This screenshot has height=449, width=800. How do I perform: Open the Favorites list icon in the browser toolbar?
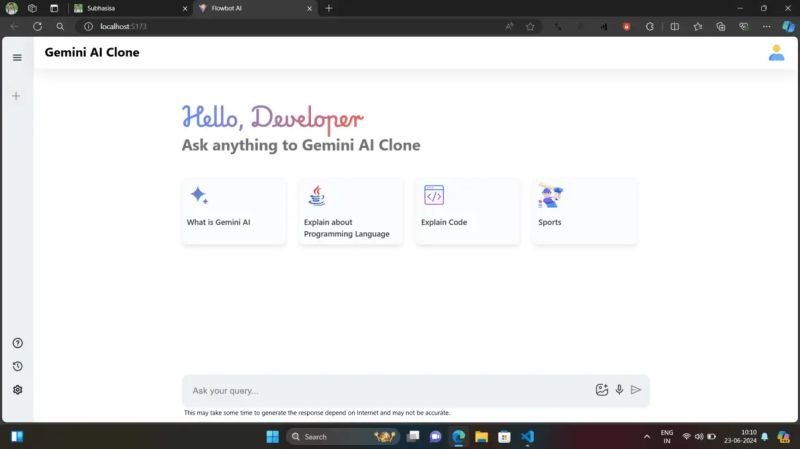[697, 27]
